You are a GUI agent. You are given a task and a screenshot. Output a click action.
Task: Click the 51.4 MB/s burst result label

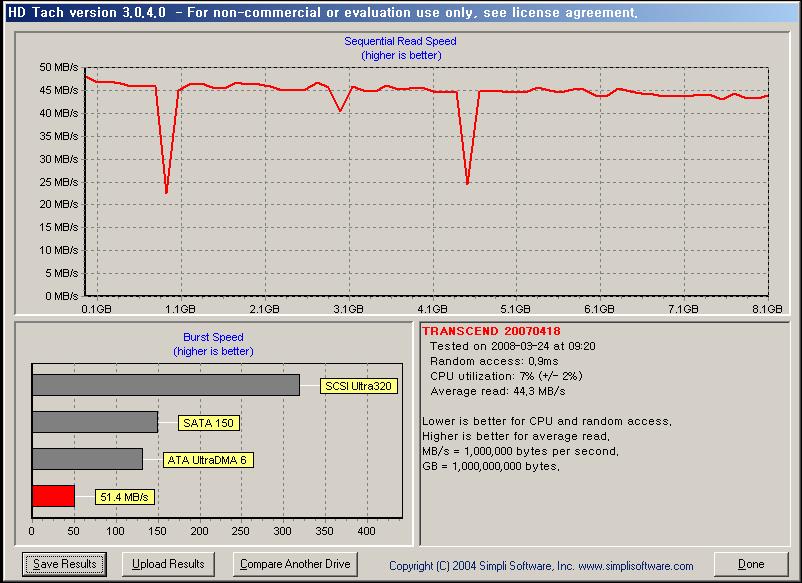(124, 496)
